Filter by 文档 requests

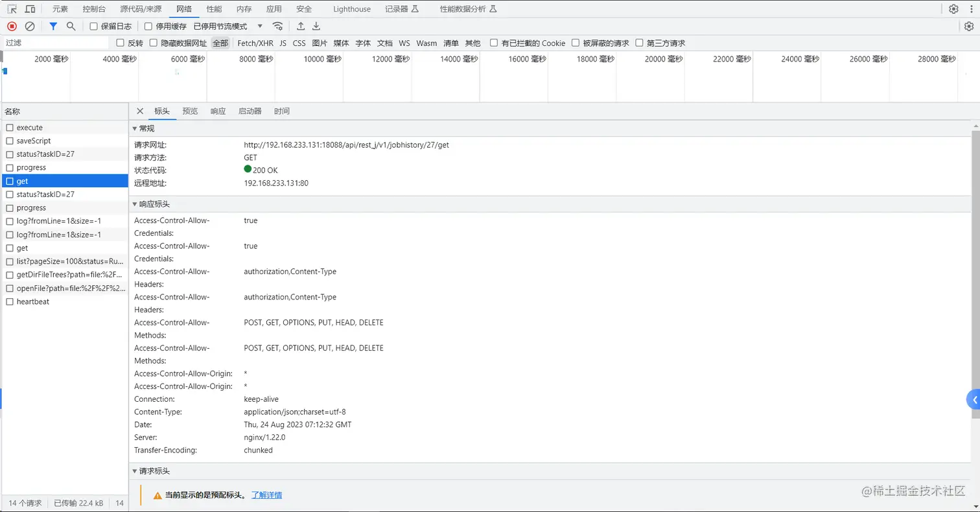(385, 43)
